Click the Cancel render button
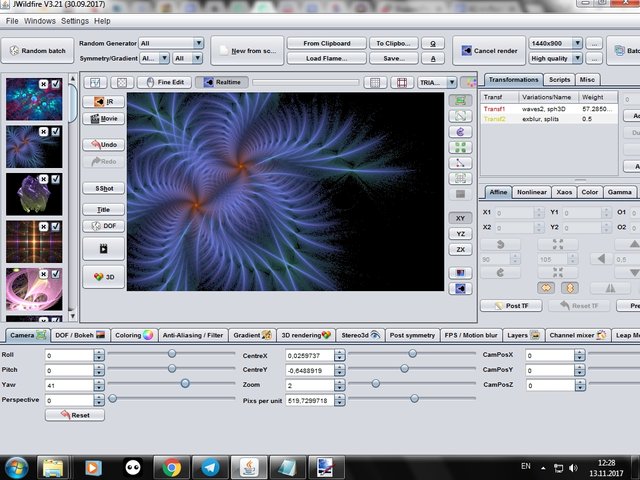640x480 pixels. (x=488, y=50)
